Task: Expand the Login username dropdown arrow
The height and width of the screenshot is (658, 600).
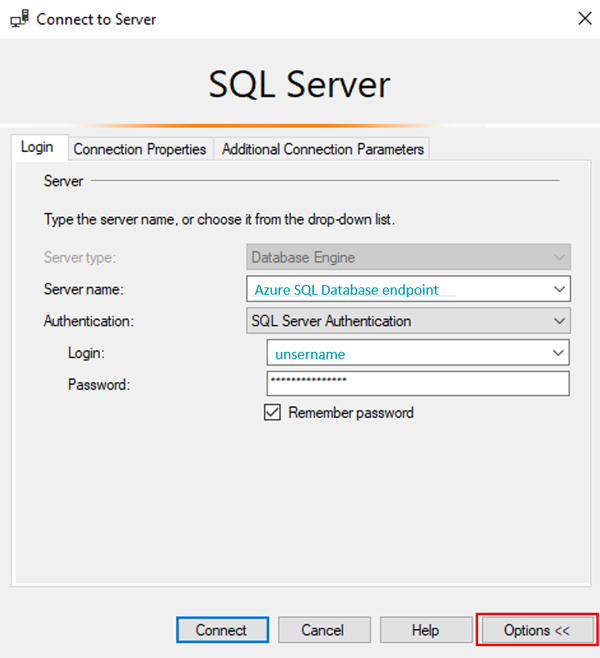Action: (558, 353)
